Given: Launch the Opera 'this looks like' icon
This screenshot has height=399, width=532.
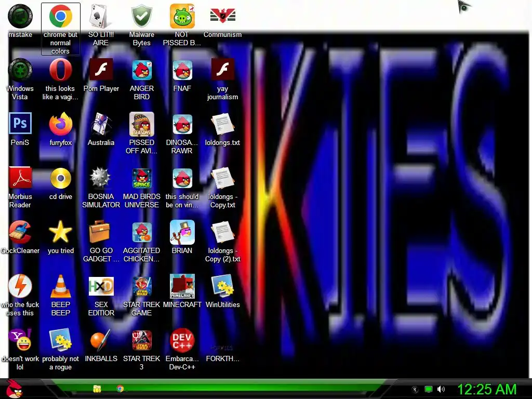Looking at the screenshot, I should click(60, 70).
